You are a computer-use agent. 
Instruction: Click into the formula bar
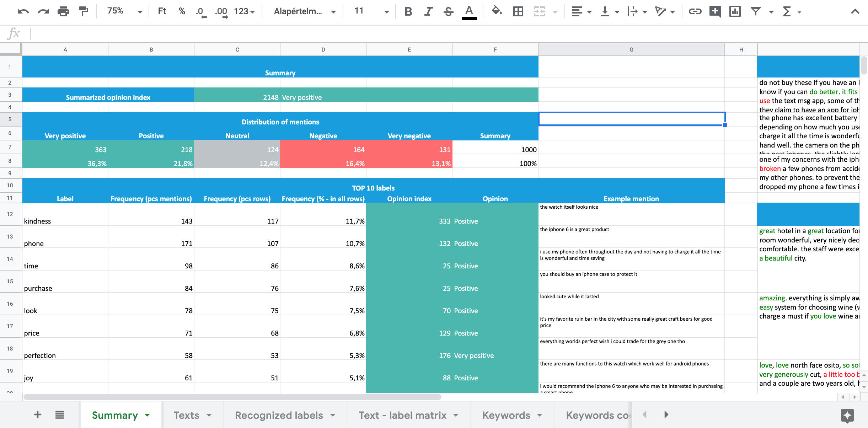(x=448, y=34)
